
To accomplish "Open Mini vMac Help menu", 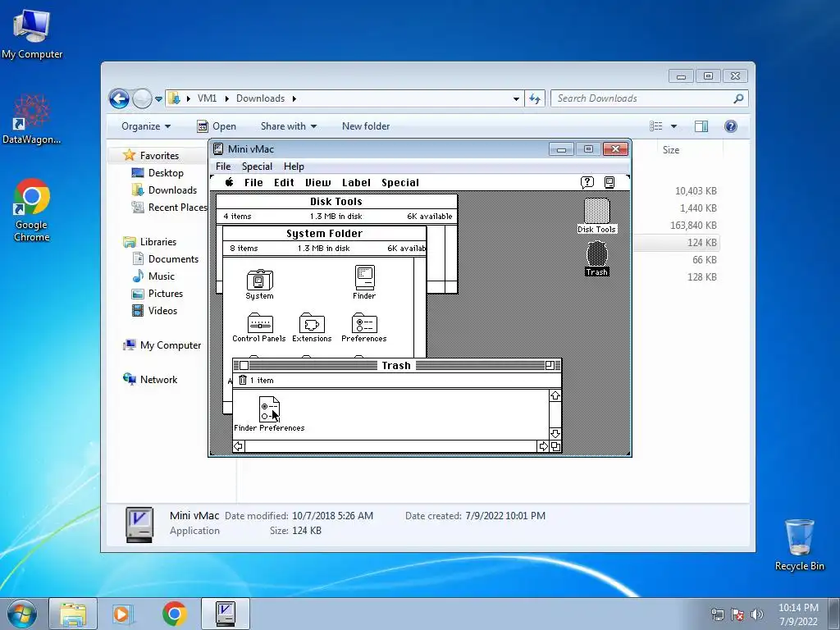I will point(294,166).
